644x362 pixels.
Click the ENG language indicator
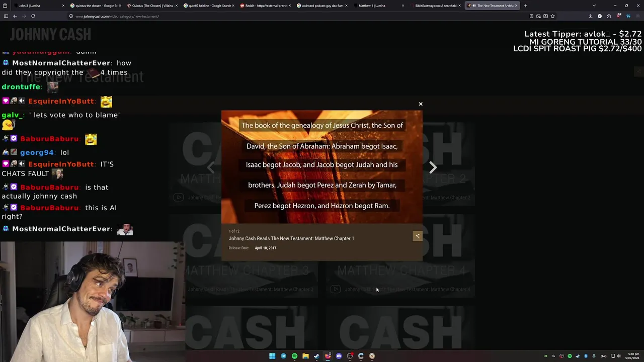click(x=603, y=356)
